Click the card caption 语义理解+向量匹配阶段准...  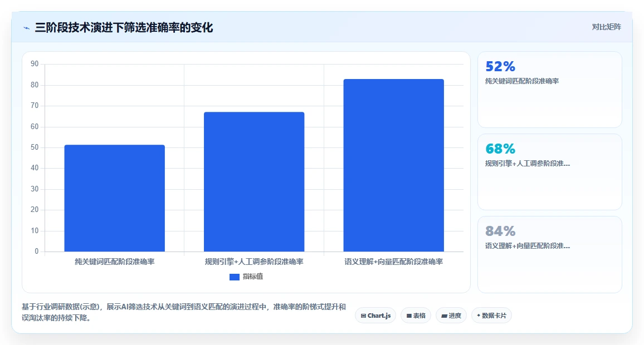528,246
